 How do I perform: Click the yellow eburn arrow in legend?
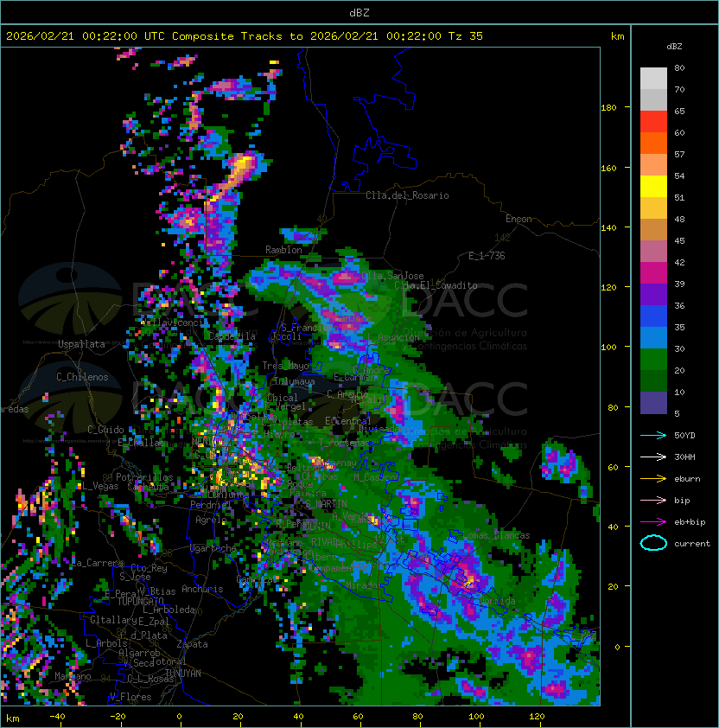pyautogui.click(x=653, y=479)
